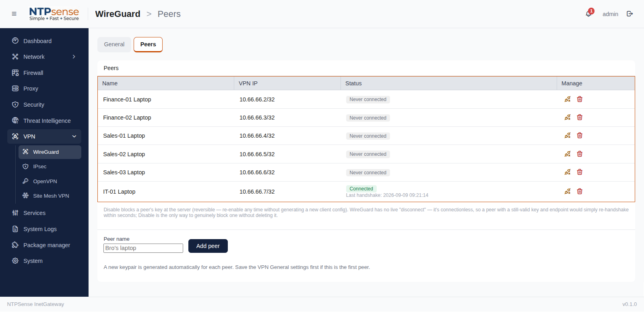Open Dashboard in the sidebar
Screen dimensions: 644x312
pos(44,41)
